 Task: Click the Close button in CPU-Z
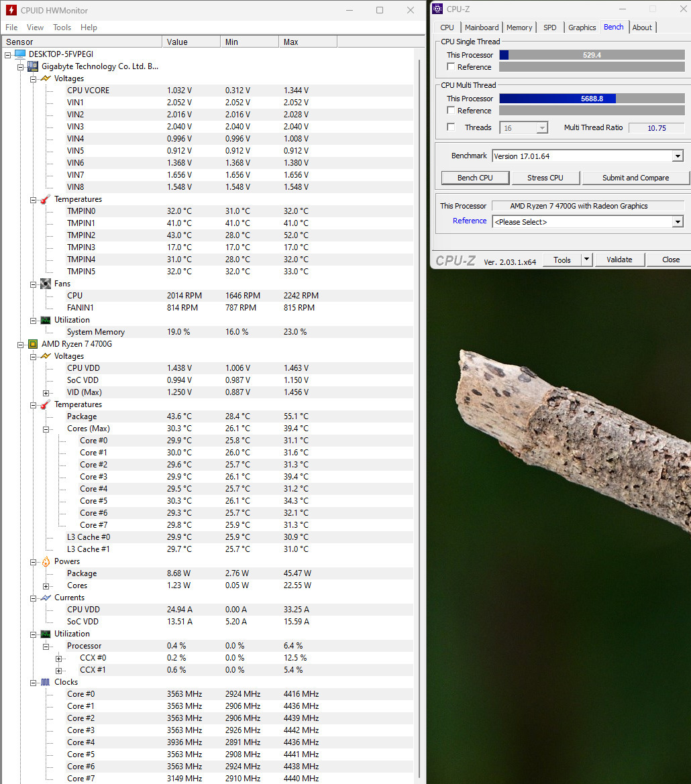click(x=670, y=260)
